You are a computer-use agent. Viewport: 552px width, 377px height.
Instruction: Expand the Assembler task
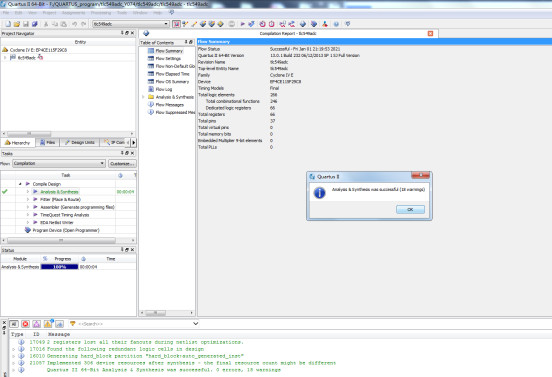pos(28,207)
